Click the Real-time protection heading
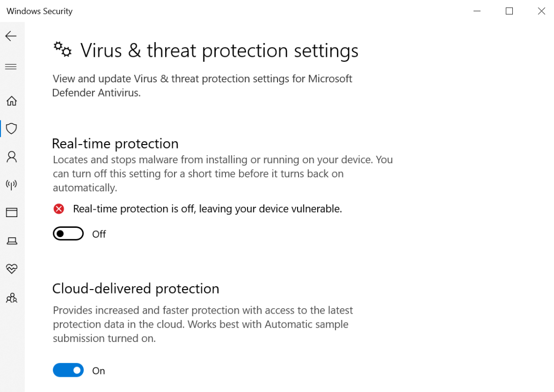This screenshot has width=554, height=392. click(115, 144)
